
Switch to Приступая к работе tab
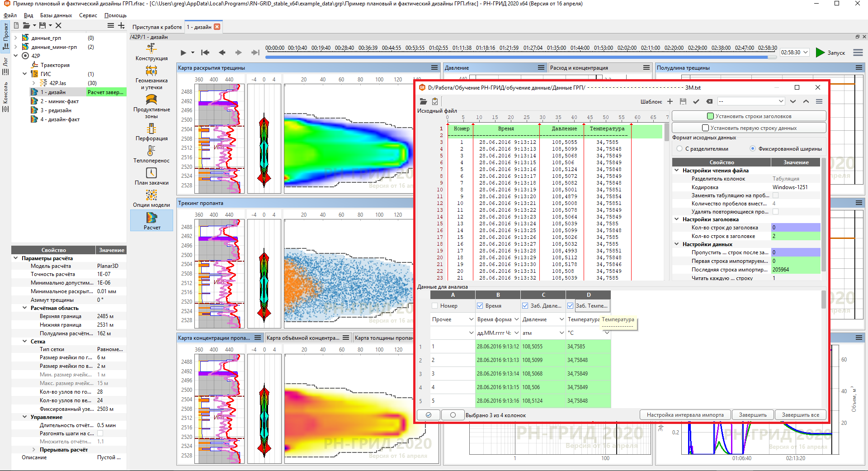(157, 27)
